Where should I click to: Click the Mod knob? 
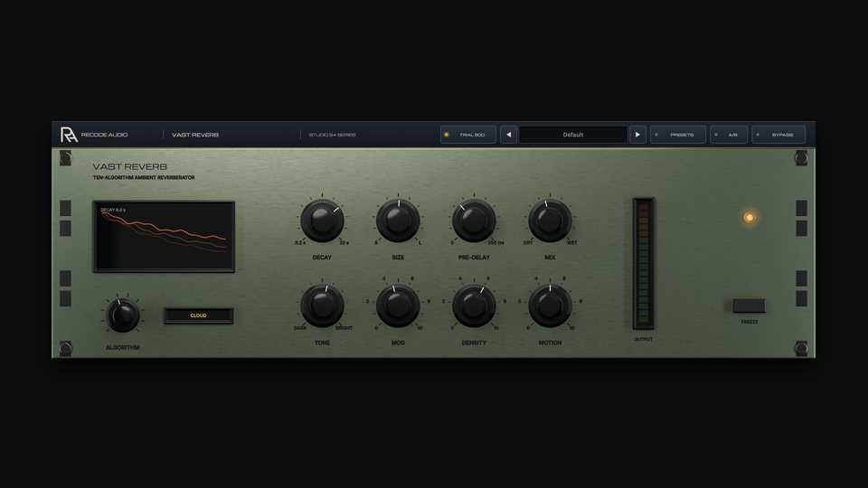[x=398, y=305]
